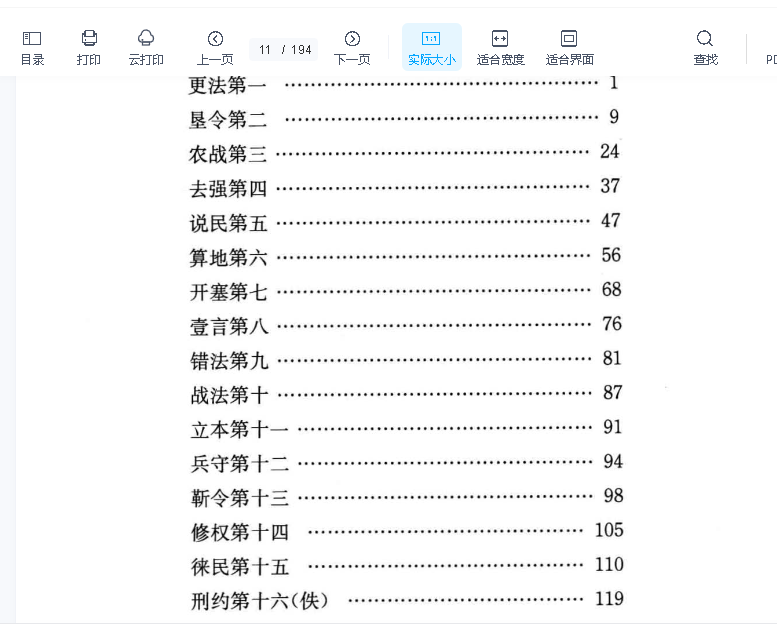Go to next page with 下一页
Screen dimensions: 777x624
352,48
